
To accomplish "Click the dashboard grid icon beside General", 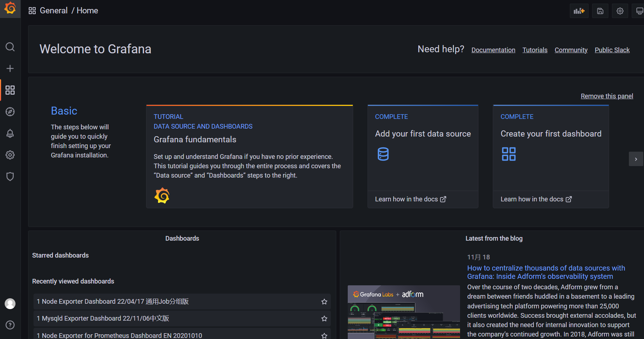I will (x=32, y=11).
